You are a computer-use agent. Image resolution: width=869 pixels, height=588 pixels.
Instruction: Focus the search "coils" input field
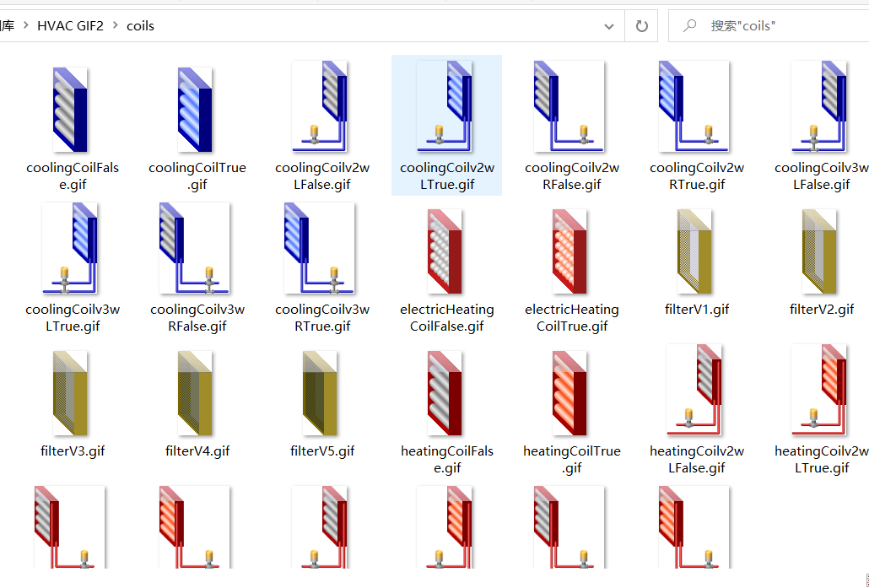(769, 25)
